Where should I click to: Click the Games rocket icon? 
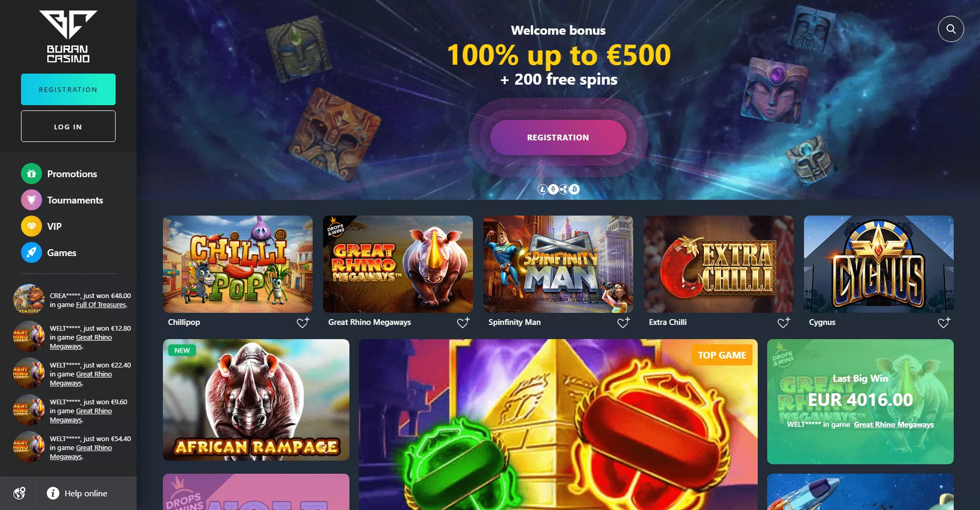pos(32,252)
